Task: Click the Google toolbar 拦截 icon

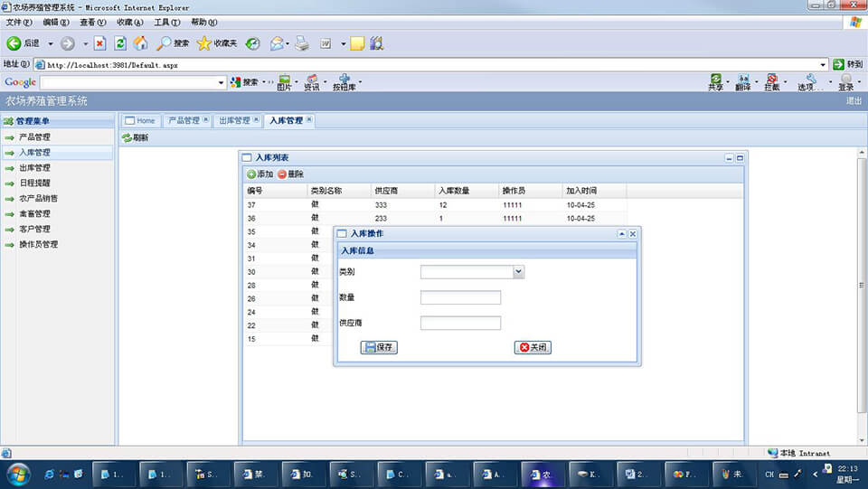Action: click(x=771, y=82)
